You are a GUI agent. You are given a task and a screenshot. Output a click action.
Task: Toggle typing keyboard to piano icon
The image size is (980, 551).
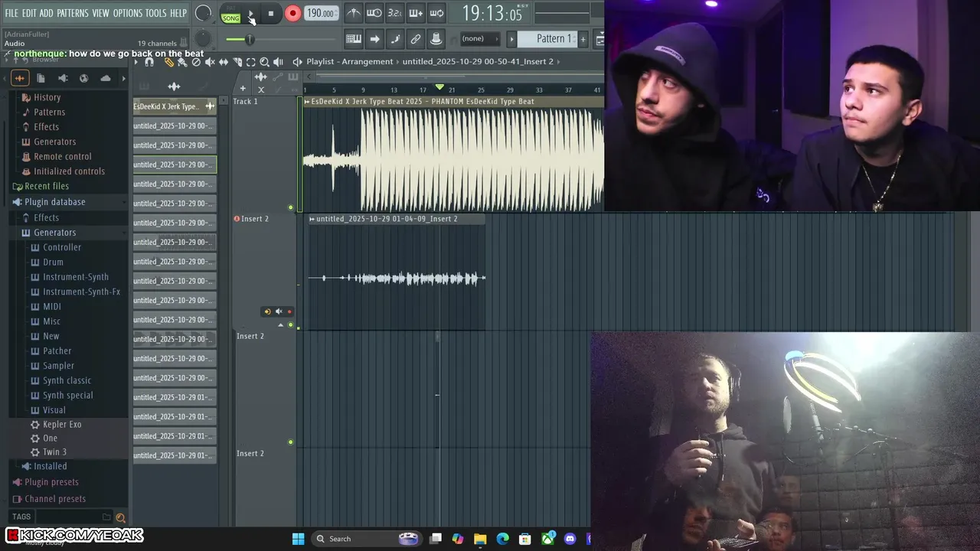[354, 39]
